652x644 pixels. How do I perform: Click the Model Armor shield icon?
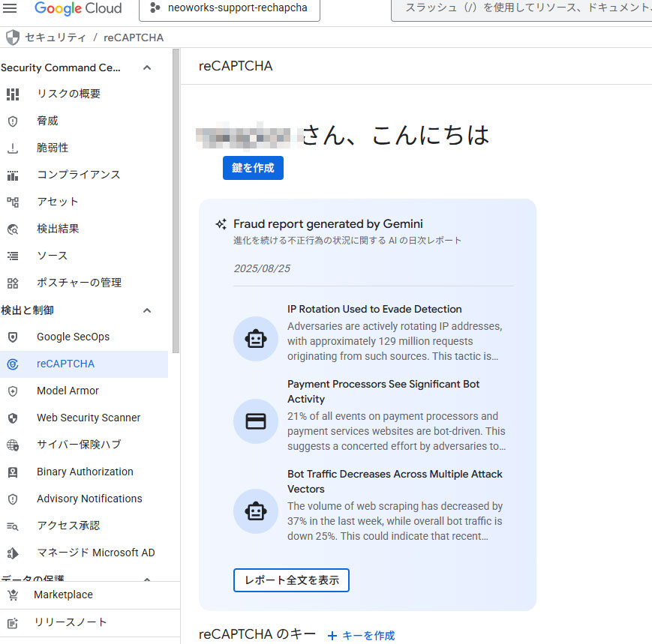13,391
